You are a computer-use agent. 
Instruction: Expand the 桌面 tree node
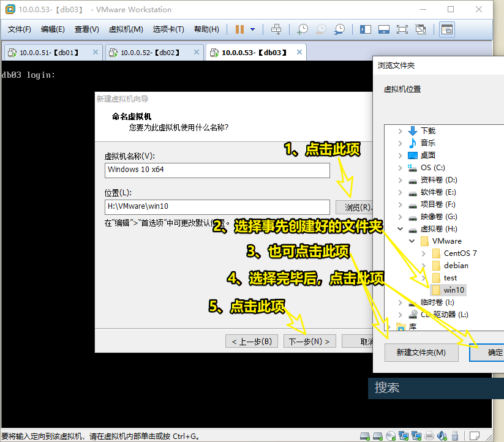(x=400, y=155)
